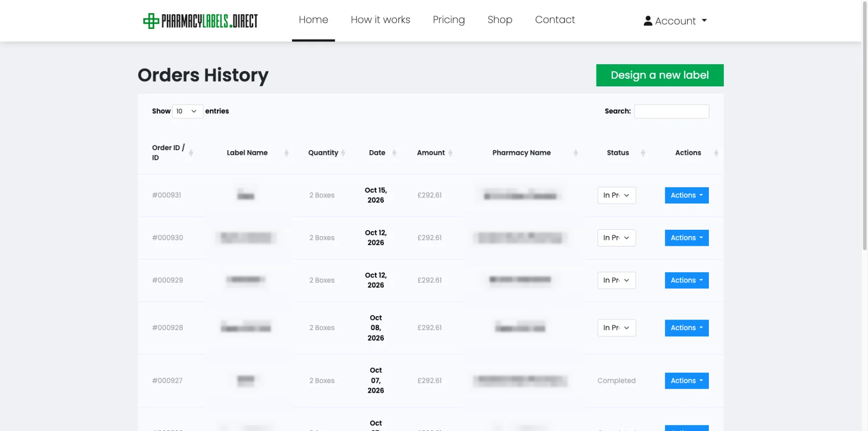Click the PharmacyLabels.Direct logo
This screenshot has width=868, height=431.
click(201, 21)
